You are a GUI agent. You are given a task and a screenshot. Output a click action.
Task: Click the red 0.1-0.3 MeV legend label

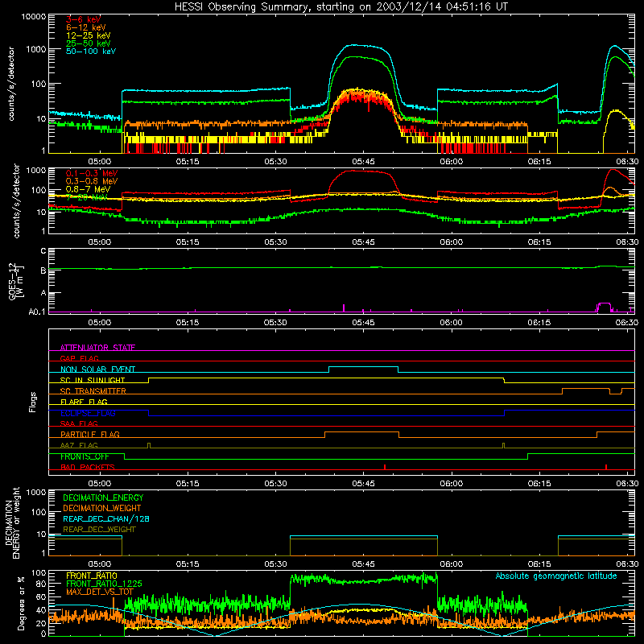tap(92, 173)
